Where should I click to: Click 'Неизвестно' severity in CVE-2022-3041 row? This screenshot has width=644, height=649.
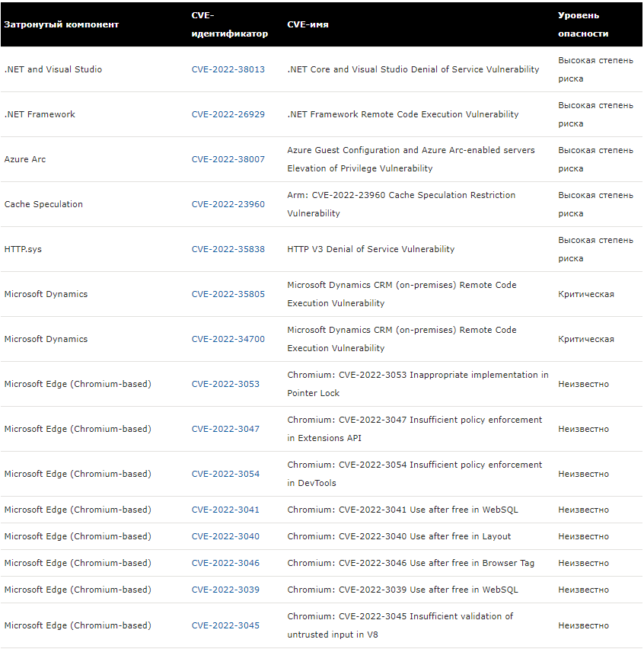click(x=584, y=510)
